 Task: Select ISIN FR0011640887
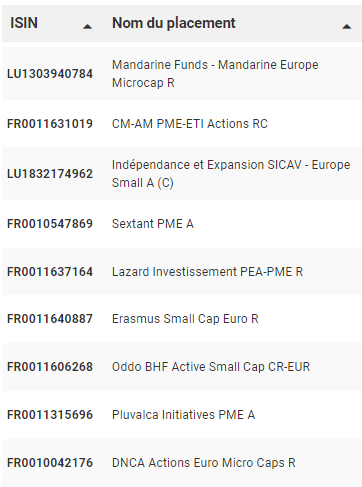(x=50, y=319)
